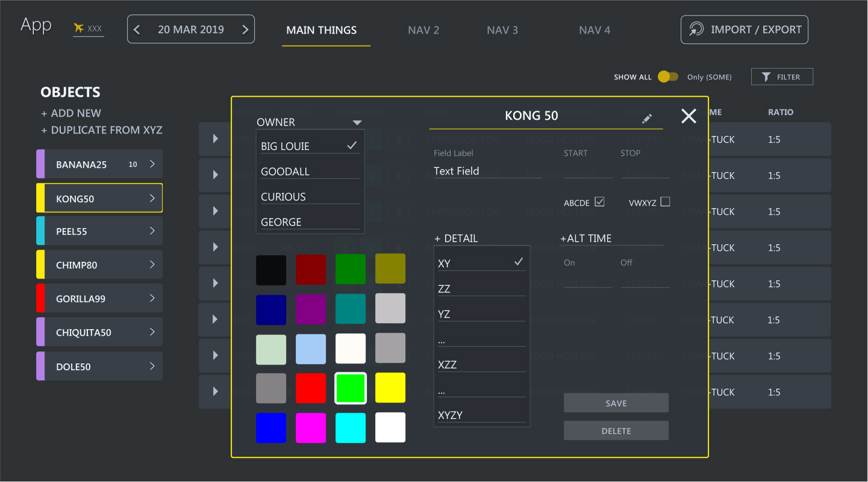Image resolution: width=868 pixels, height=482 pixels.
Task: Pick the pure white bottom-row swatch
Action: click(390, 428)
